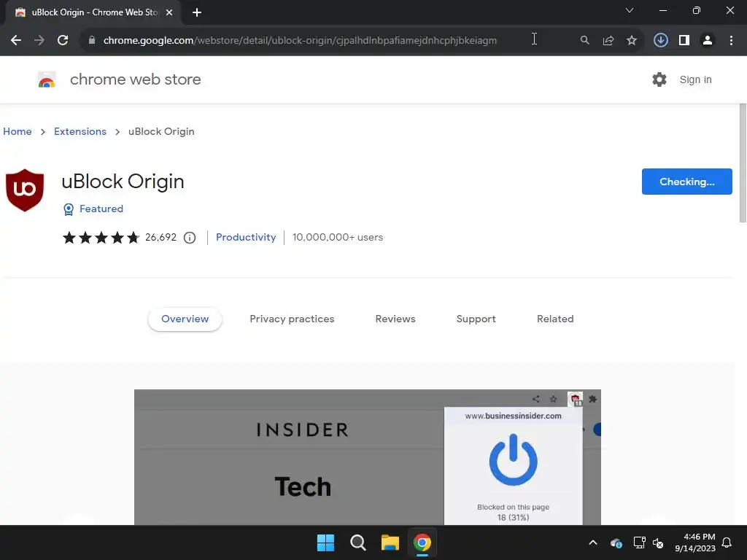Click the page vertical scrollbar
The image size is (747, 560).
point(743,163)
